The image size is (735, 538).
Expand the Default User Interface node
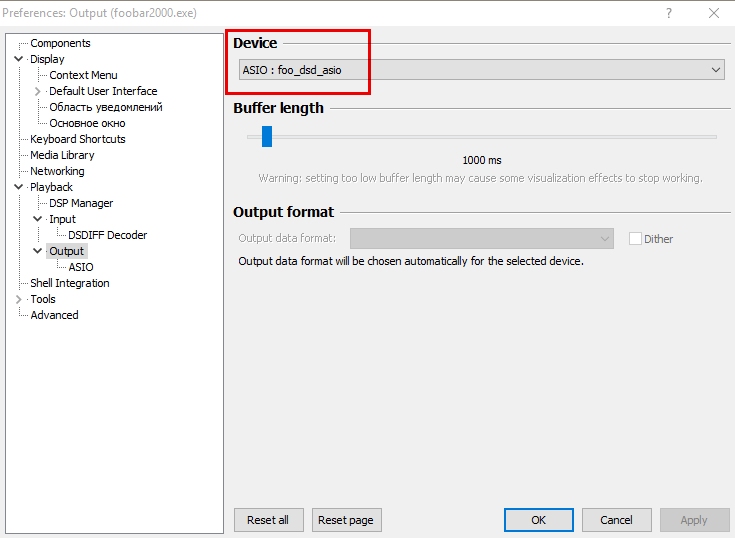click(38, 91)
